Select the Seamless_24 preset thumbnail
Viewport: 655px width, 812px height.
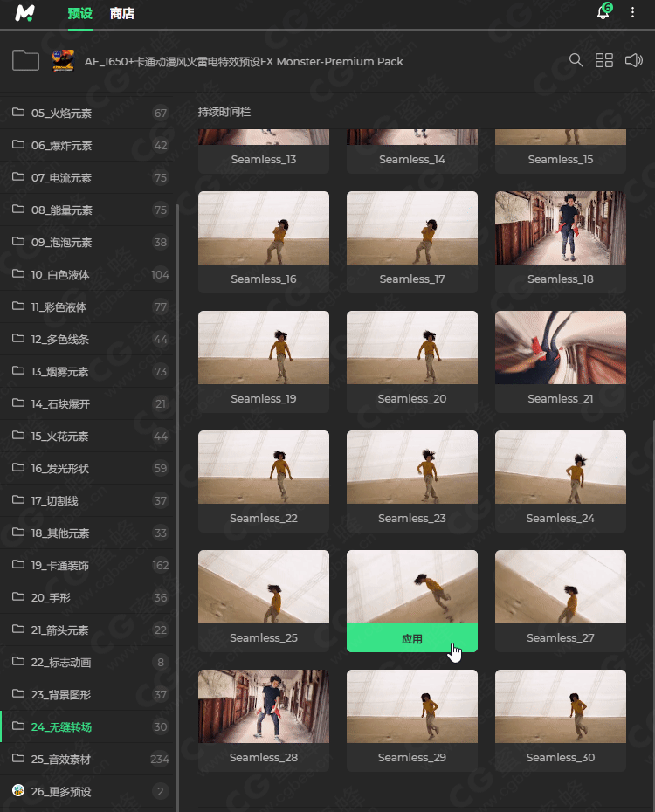click(561, 468)
